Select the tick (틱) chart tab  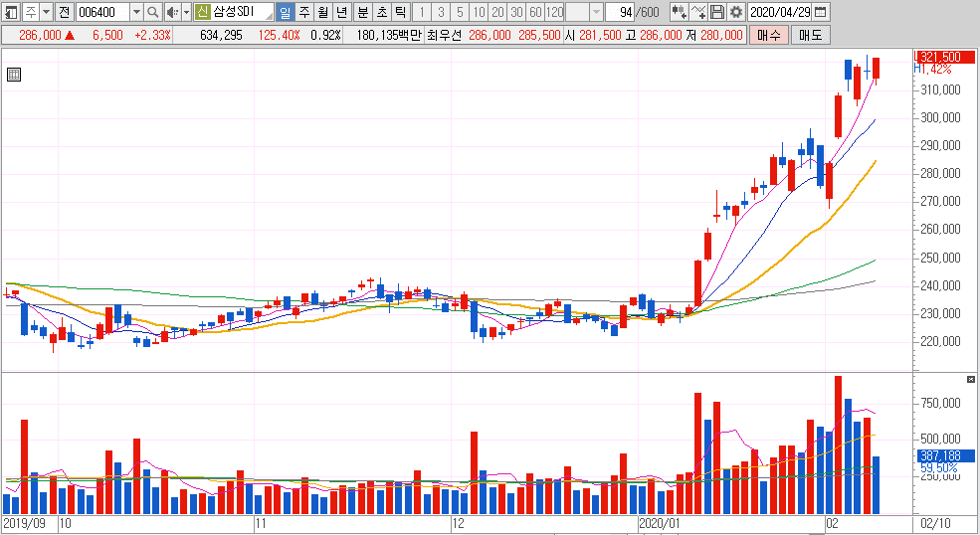[x=399, y=12]
